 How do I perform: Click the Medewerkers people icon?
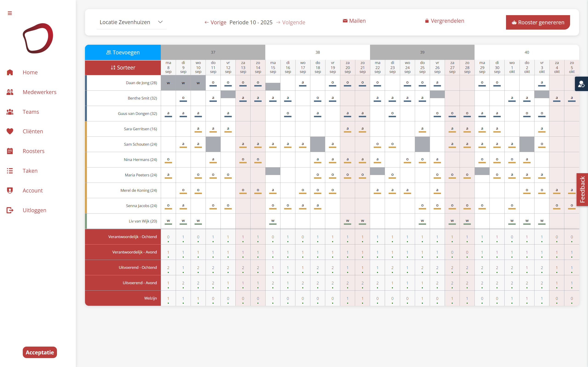pyautogui.click(x=10, y=92)
